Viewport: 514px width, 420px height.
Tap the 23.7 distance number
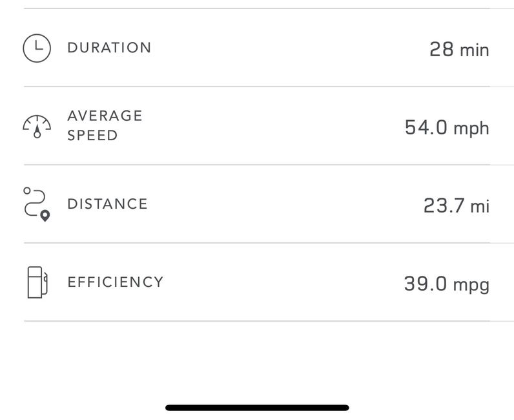point(444,205)
